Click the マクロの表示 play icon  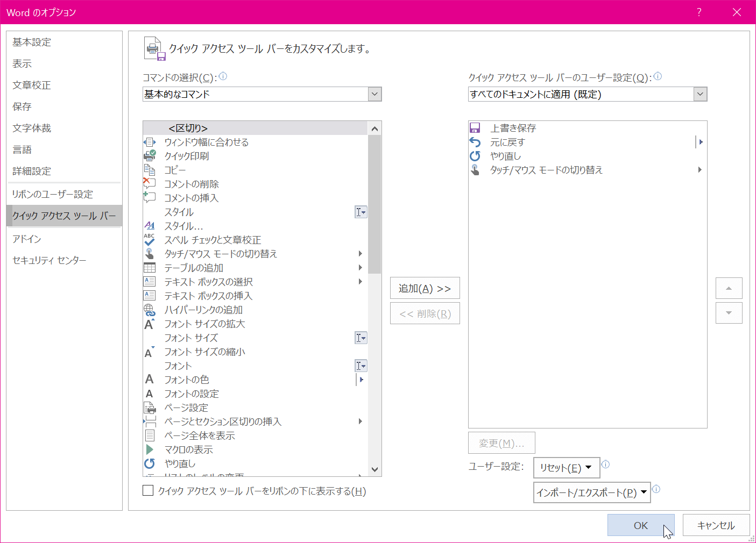(x=150, y=449)
